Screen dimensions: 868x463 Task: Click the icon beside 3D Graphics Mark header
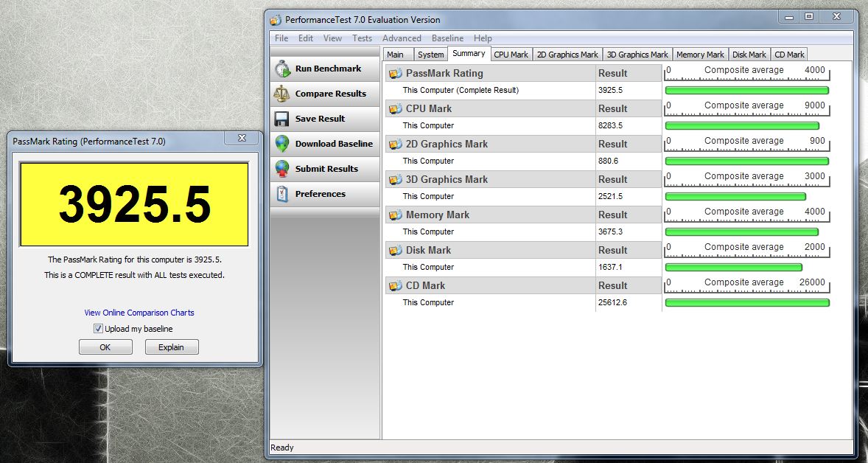point(395,179)
